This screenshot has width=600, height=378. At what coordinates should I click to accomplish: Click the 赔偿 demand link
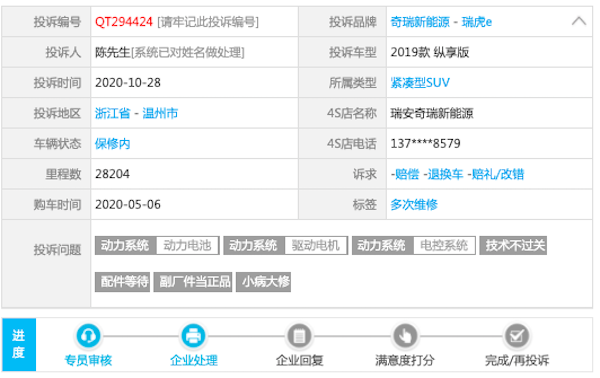pyautogui.click(x=407, y=174)
